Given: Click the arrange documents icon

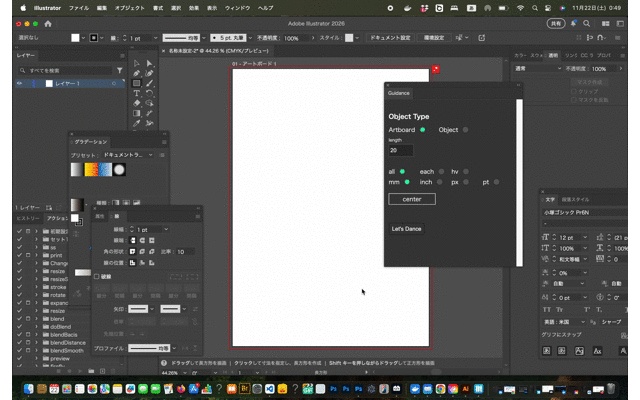Looking at the screenshot, I should tap(606, 24).
